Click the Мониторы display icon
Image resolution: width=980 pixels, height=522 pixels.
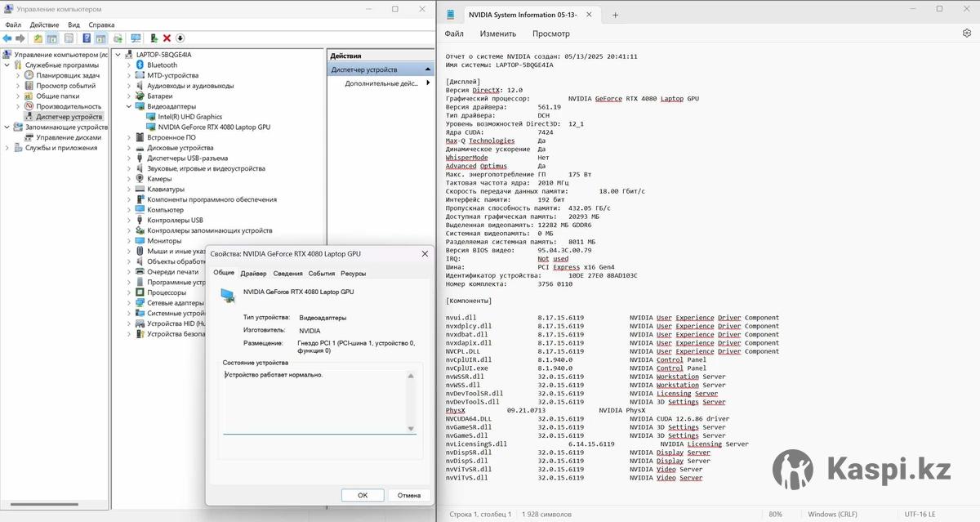tap(140, 241)
